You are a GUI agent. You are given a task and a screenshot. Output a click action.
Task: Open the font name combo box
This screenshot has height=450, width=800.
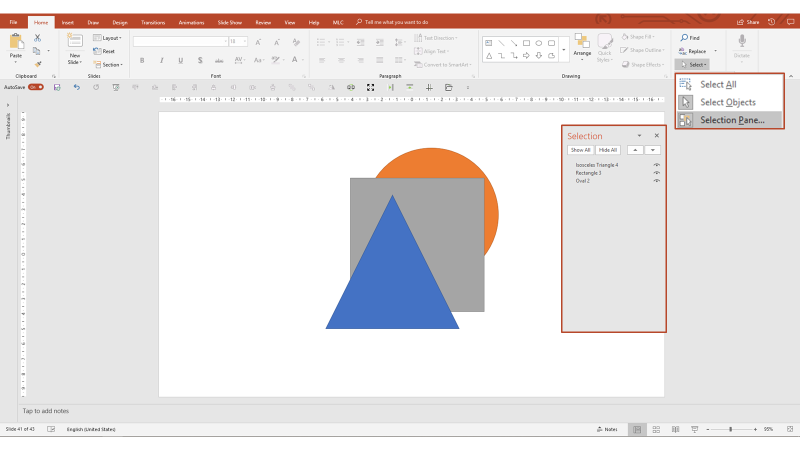point(180,41)
